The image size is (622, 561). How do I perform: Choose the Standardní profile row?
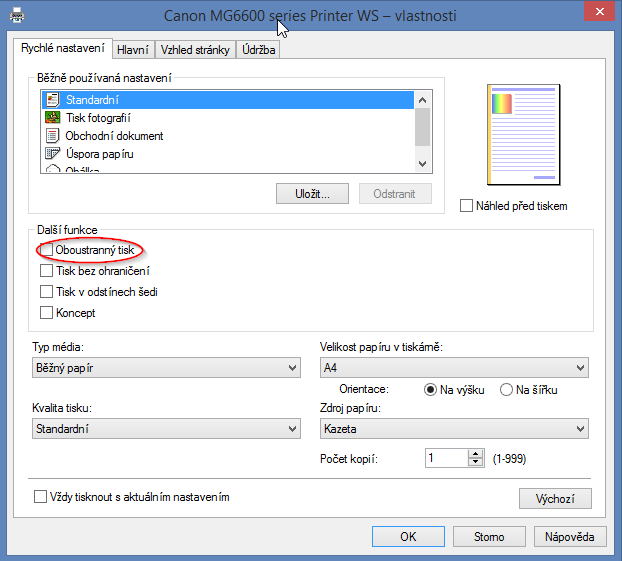(228, 100)
